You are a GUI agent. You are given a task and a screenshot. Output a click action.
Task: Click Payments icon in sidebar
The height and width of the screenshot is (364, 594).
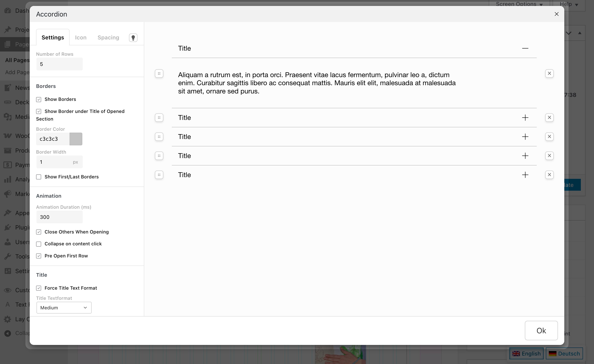click(8, 165)
